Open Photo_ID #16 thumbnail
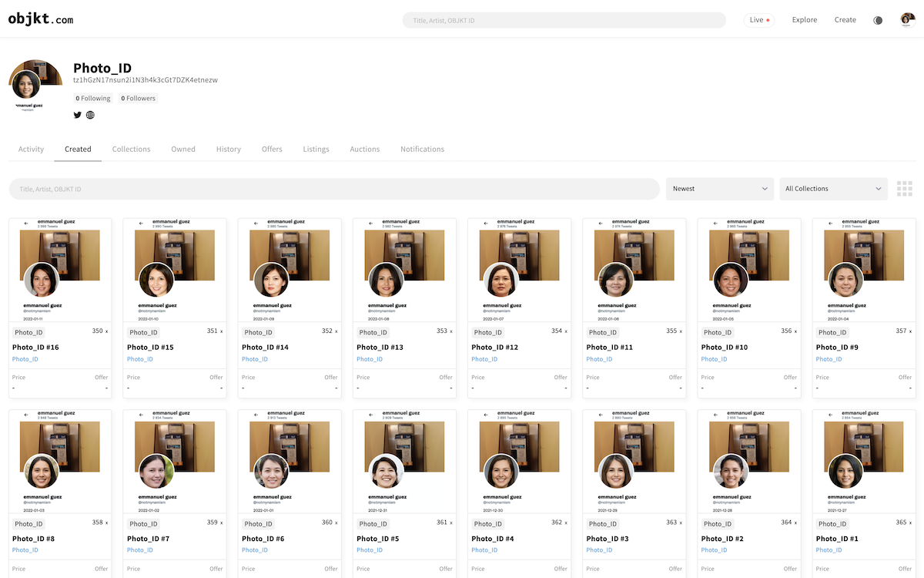The height and width of the screenshot is (578, 924). click(x=60, y=270)
